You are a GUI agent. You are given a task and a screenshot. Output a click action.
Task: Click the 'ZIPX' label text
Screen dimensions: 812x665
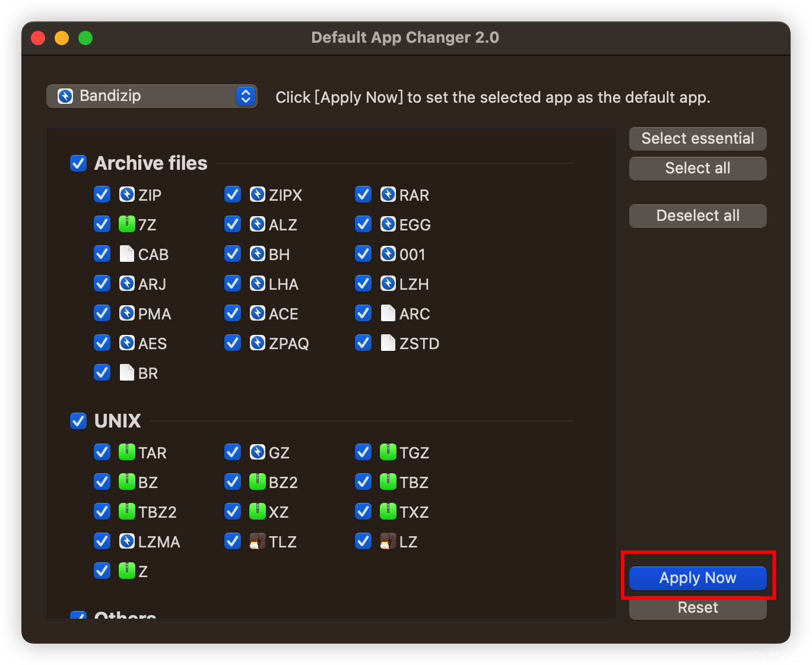(286, 195)
